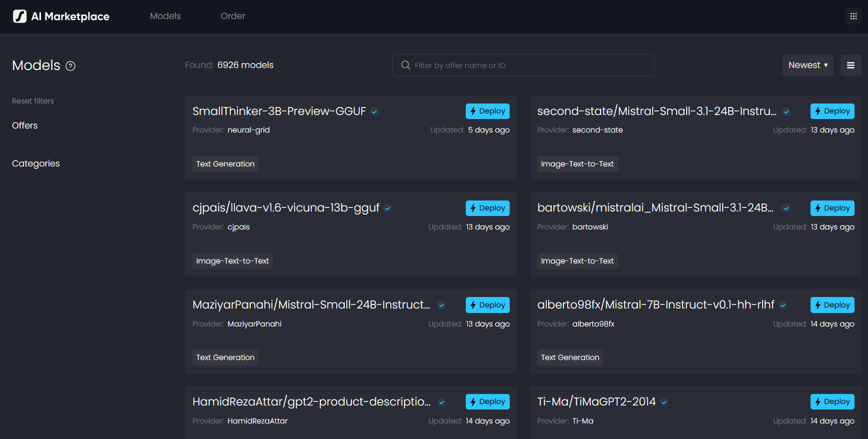The image size is (868, 439).
Task: Deploy the bartowski Mistral-Small-3.1-24B model
Action: point(832,208)
